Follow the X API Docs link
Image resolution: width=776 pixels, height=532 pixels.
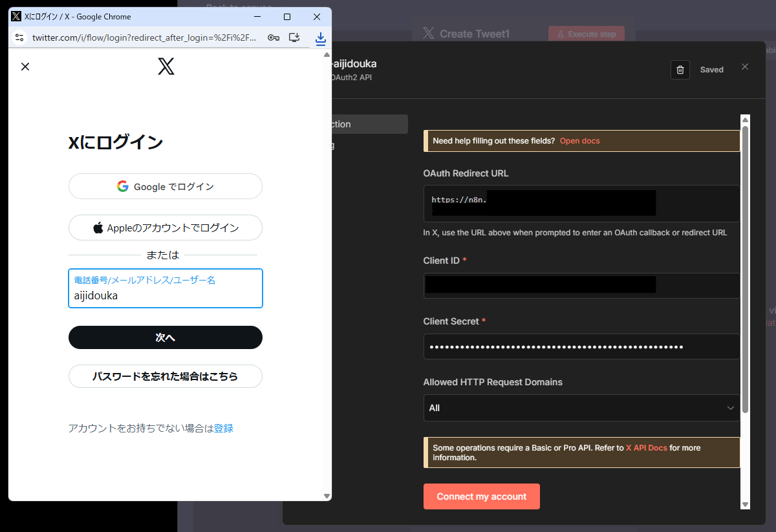[646, 448]
